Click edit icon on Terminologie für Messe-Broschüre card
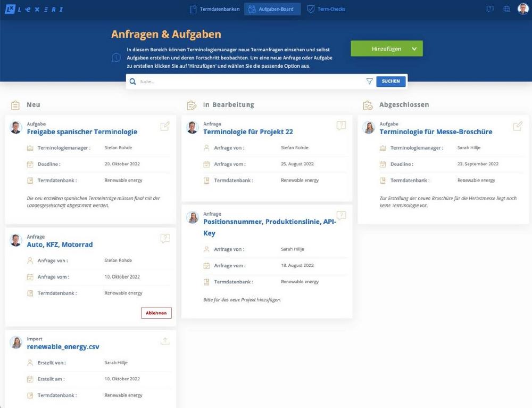This screenshot has width=532, height=408. coord(517,126)
